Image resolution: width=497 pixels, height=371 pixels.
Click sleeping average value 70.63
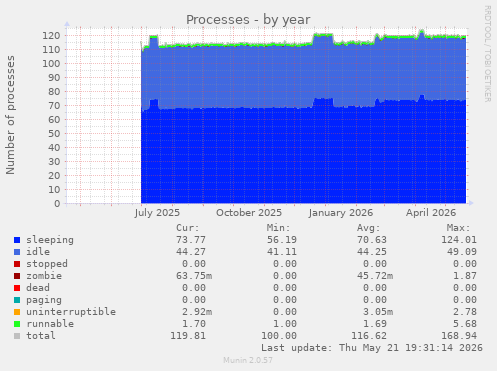click(x=372, y=240)
